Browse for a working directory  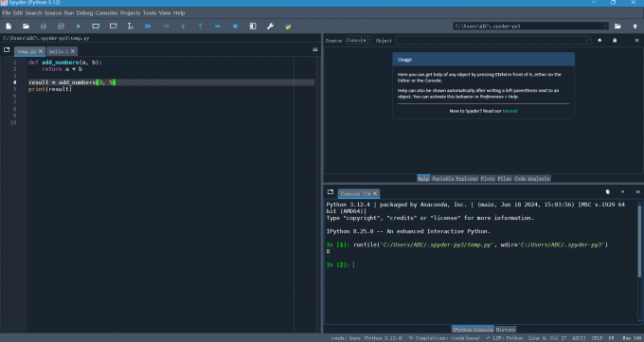[x=617, y=26]
